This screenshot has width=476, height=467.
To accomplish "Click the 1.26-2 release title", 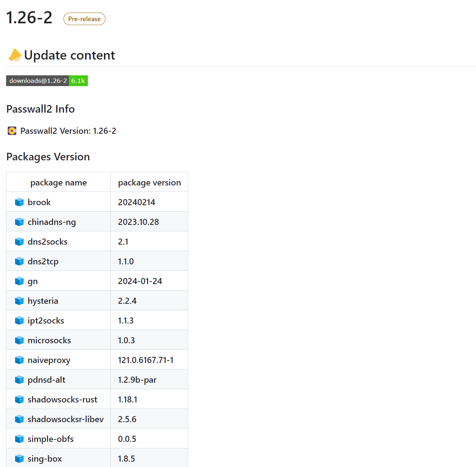I will click(x=29, y=18).
